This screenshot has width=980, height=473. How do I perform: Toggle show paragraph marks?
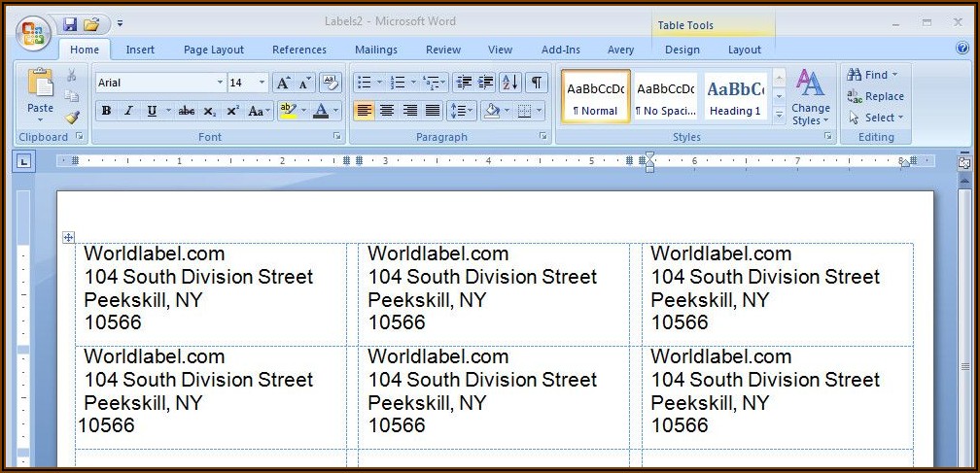click(536, 84)
